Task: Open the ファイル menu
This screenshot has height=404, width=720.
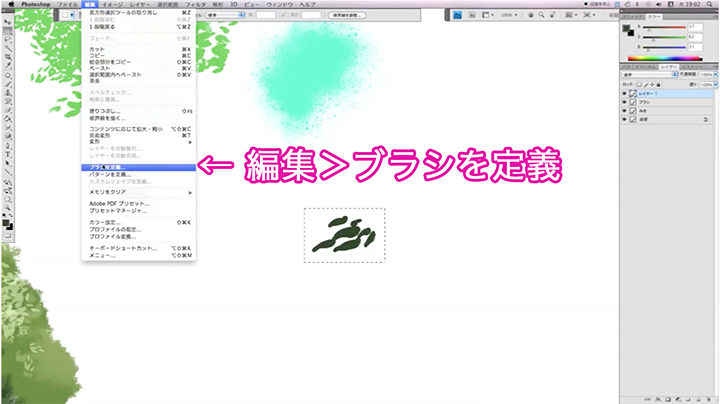Action: tap(68, 4)
